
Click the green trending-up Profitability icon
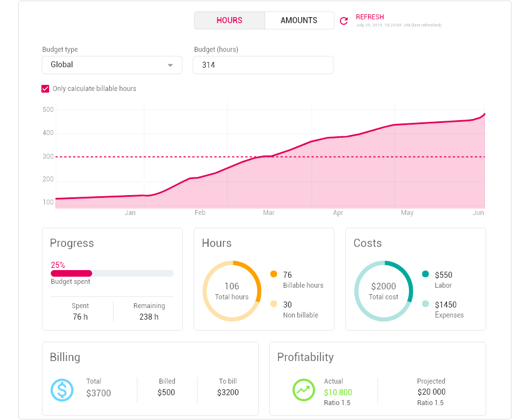click(x=304, y=390)
